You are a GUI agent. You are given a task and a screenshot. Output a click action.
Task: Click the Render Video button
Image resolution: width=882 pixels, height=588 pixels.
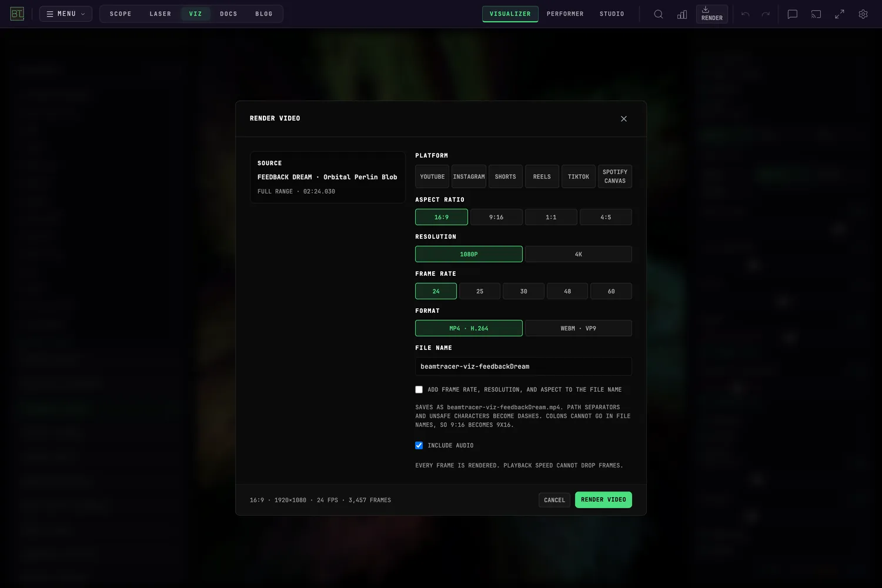(x=603, y=500)
